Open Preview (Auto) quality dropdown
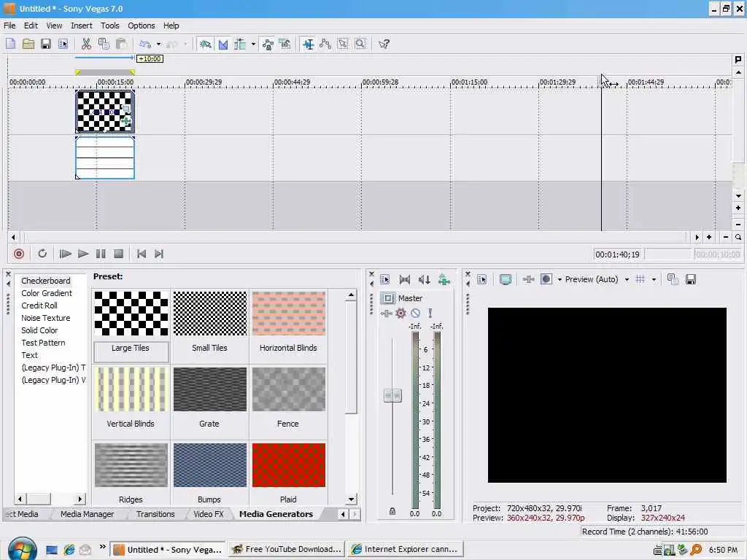747x560 pixels. pos(627,279)
